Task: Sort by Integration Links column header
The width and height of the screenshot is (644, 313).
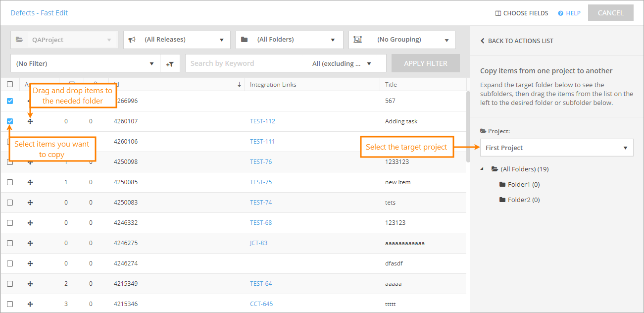Action: 273,85
